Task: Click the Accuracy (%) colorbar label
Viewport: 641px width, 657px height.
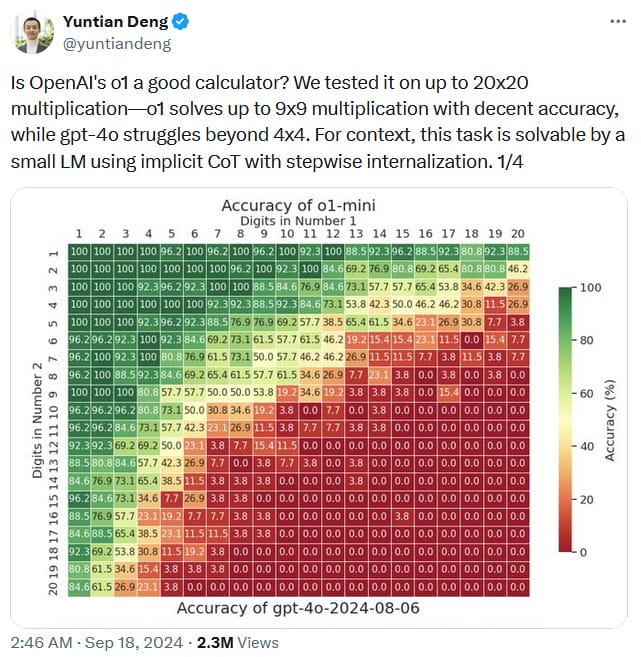Action: (x=610, y=418)
